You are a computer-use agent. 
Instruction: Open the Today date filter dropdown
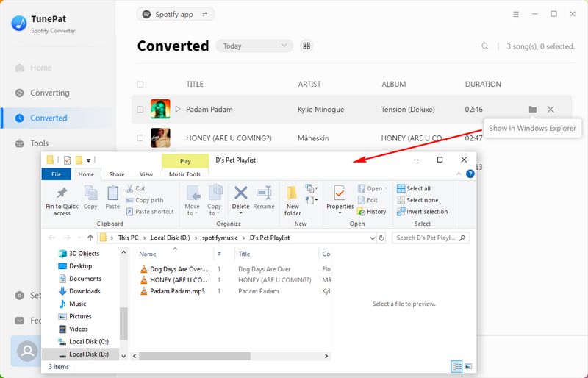(254, 46)
